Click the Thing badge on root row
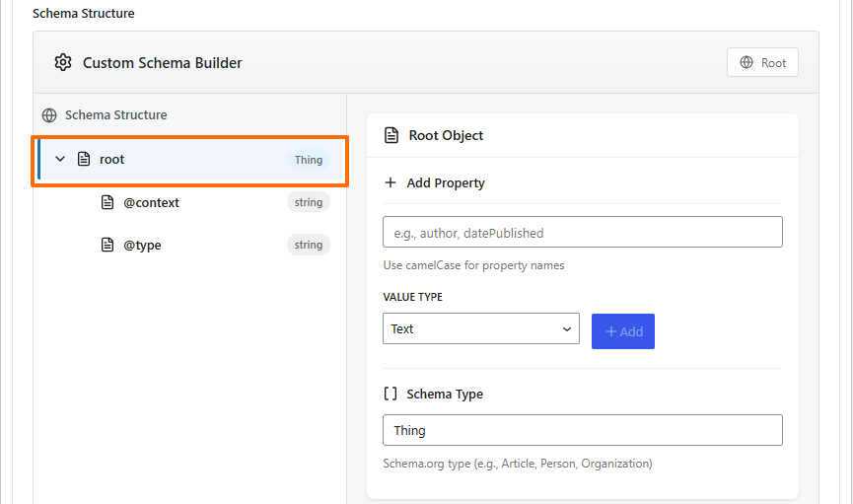Screen dimensions: 853x504 point(308,160)
